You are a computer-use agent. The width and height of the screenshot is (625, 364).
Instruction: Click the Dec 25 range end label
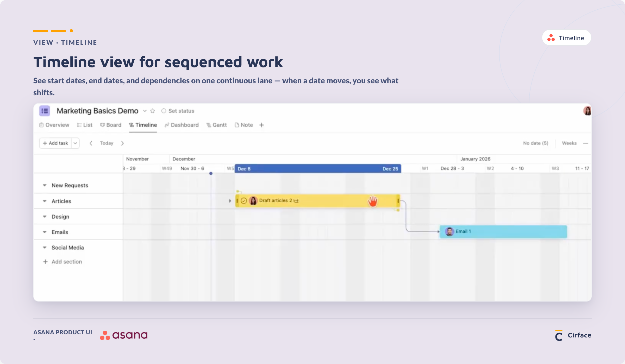390,169
